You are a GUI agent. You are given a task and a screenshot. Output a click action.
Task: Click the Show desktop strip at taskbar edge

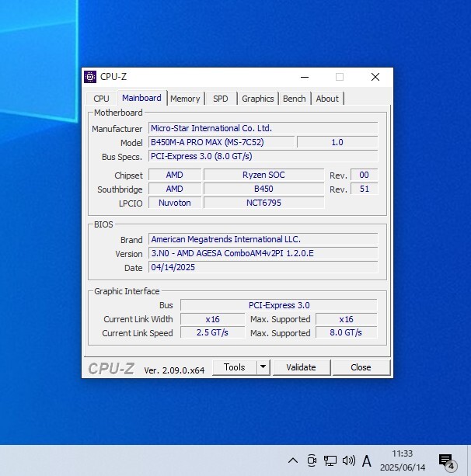pos(469,460)
